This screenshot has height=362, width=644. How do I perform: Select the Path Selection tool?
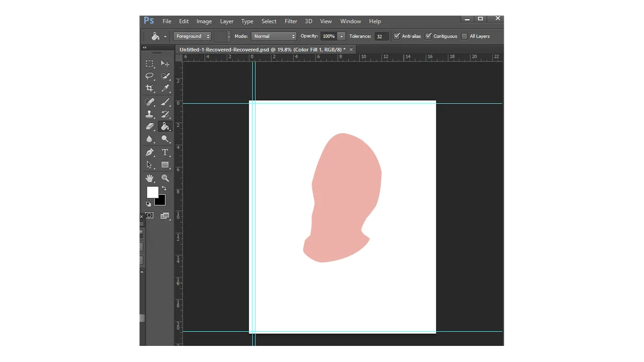149,164
